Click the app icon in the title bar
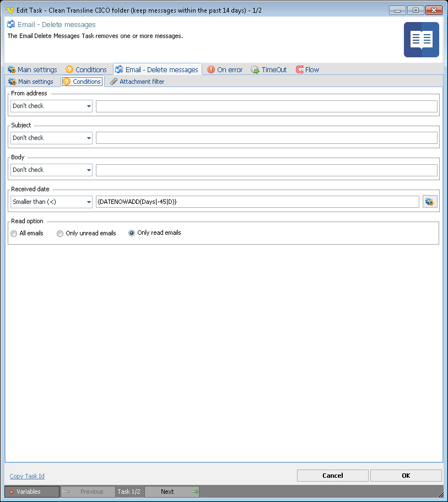This screenshot has height=502, width=448. (9, 10)
